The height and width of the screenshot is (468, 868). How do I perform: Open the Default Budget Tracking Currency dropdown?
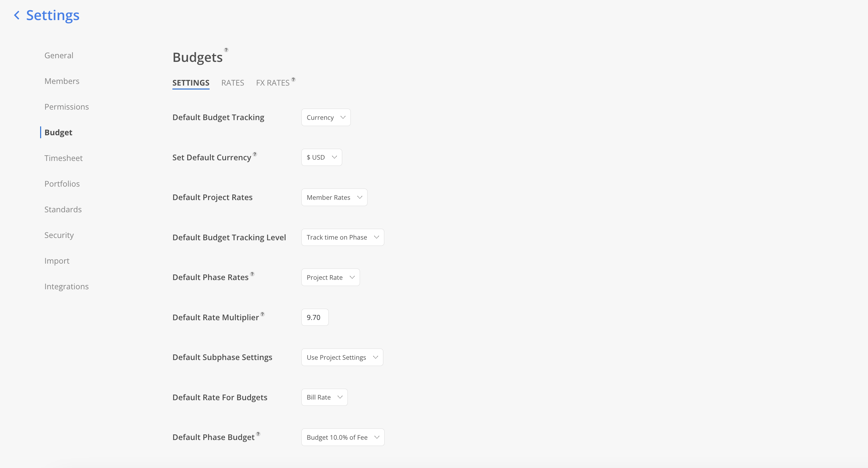point(326,117)
